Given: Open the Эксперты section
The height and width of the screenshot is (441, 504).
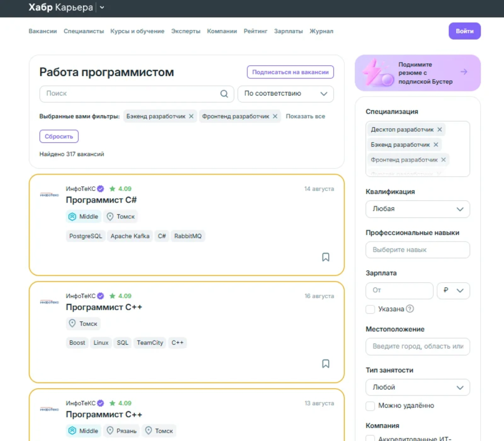Looking at the screenshot, I should (186, 31).
